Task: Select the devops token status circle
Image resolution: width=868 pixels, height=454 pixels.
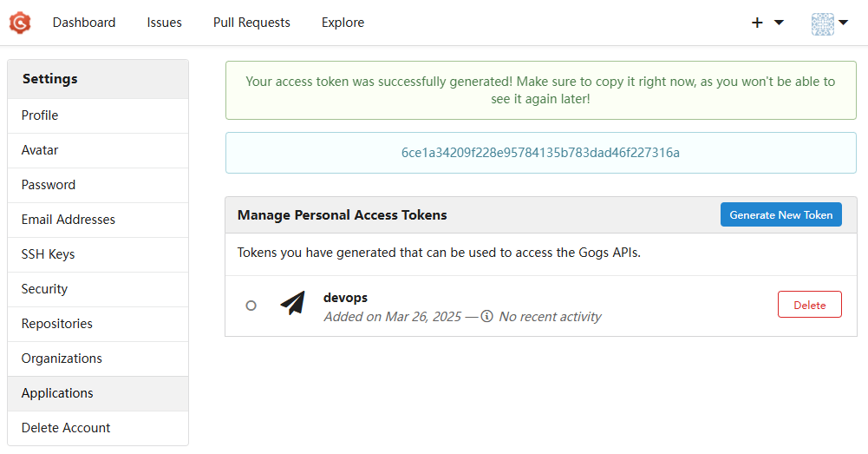Action: pyautogui.click(x=251, y=306)
